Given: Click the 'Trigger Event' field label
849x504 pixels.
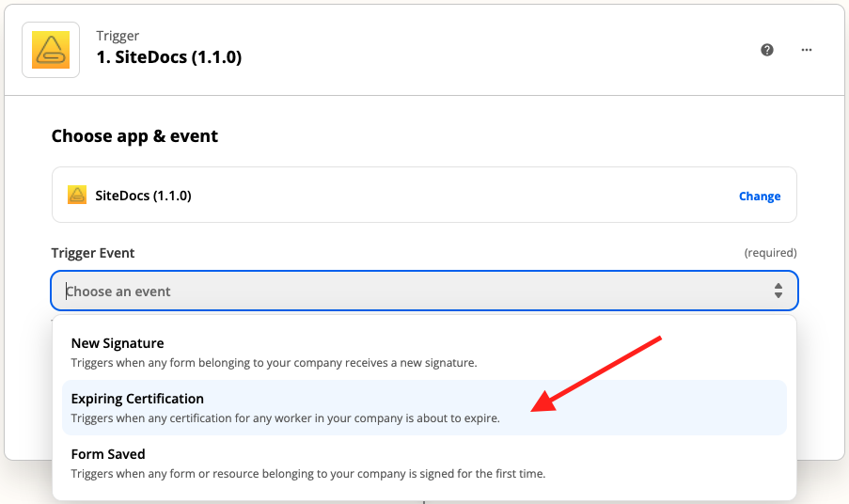Looking at the screenshot, I should click(92, 253).
